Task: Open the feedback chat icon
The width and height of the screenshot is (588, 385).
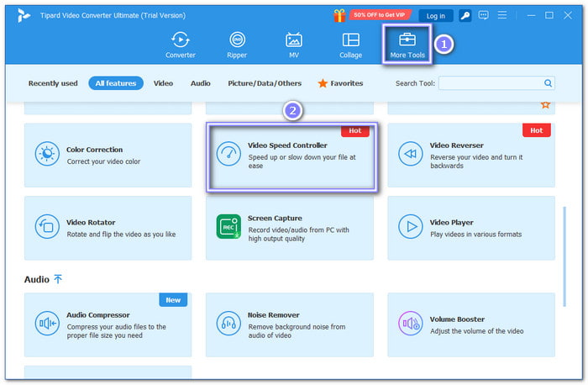Action: click(x=483, y=15)
